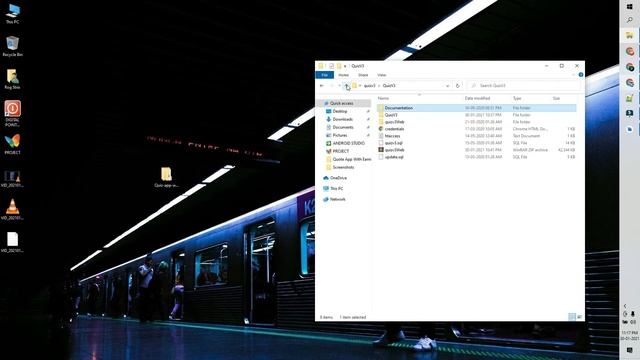Refresh the current folder view

(x=458, y=86)
